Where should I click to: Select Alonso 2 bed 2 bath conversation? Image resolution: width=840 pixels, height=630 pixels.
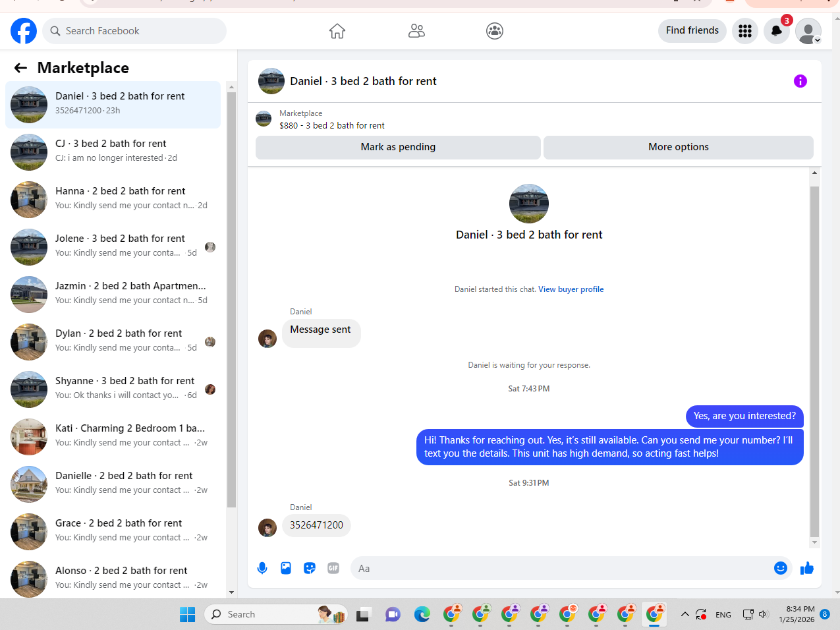pyautogui.click(x=113, y=579)
